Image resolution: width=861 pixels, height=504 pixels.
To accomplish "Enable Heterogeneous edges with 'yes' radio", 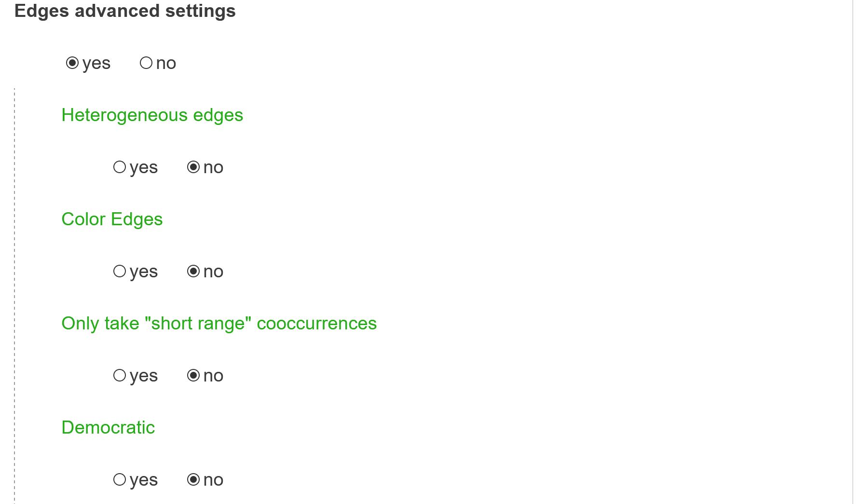I will pos(120,167).
